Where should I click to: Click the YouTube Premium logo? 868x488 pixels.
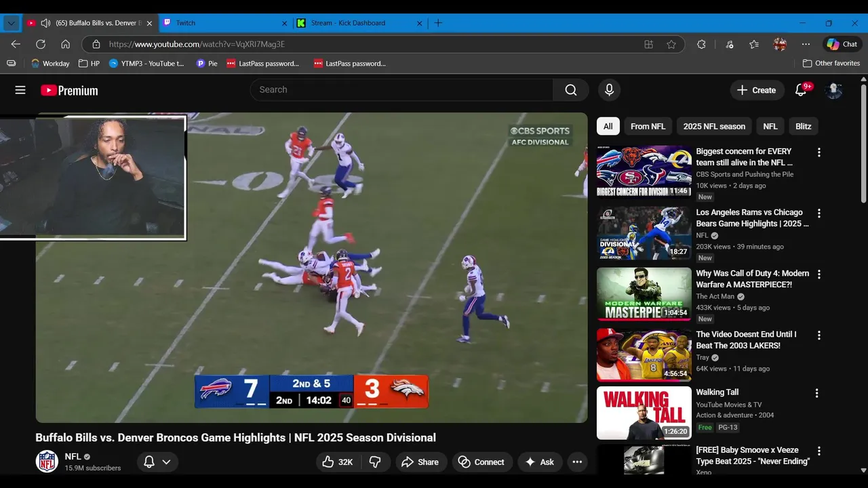pos(69,90)
